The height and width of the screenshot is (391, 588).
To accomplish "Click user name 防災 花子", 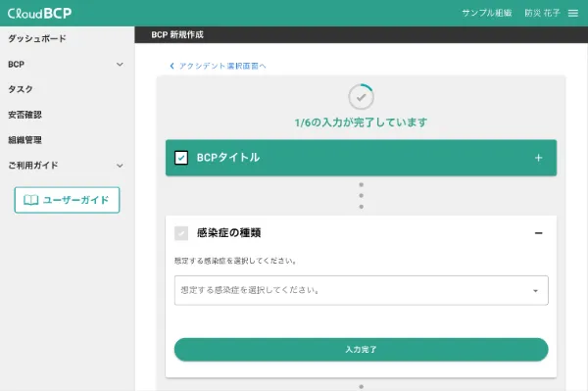I will click(542, 13).
